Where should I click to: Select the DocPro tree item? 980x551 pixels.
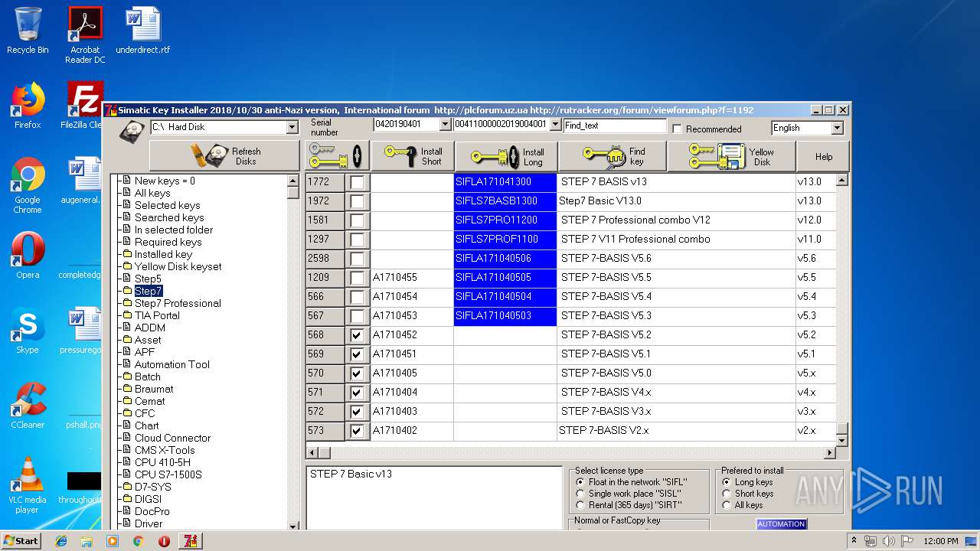click(x=152, y=511)
